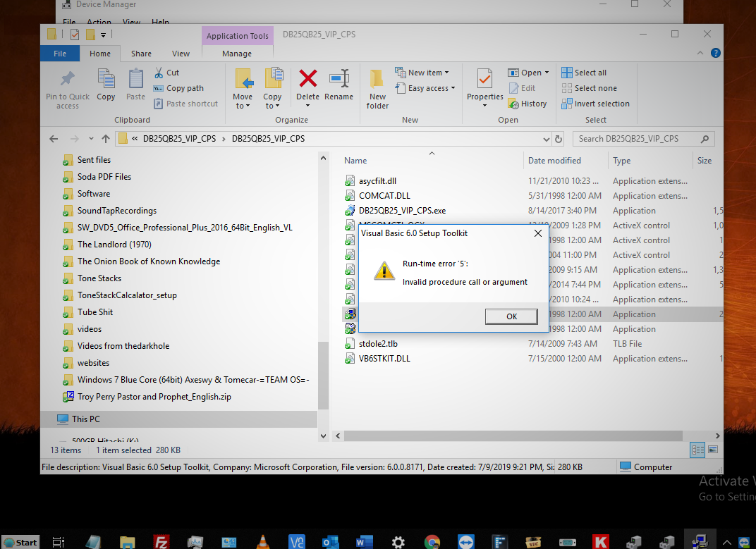Click Properties icon in quick access toolbar
756x549 pixels.
pos(75,35)
